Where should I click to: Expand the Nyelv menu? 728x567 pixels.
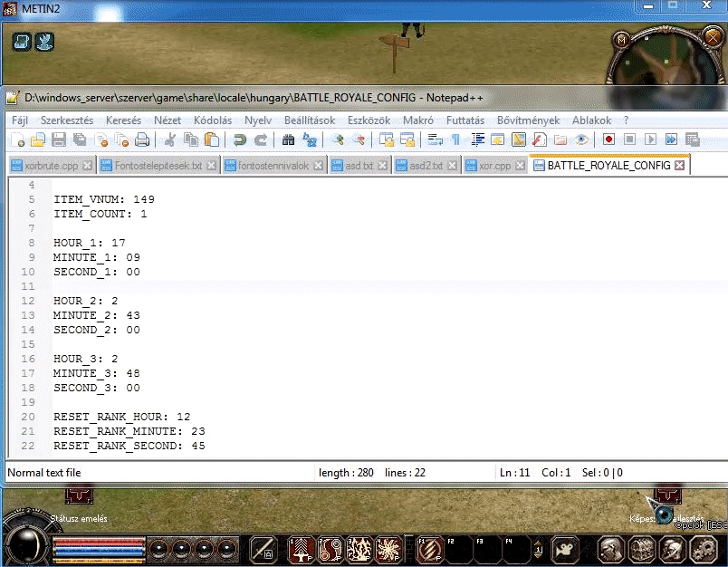coord(258,120)
